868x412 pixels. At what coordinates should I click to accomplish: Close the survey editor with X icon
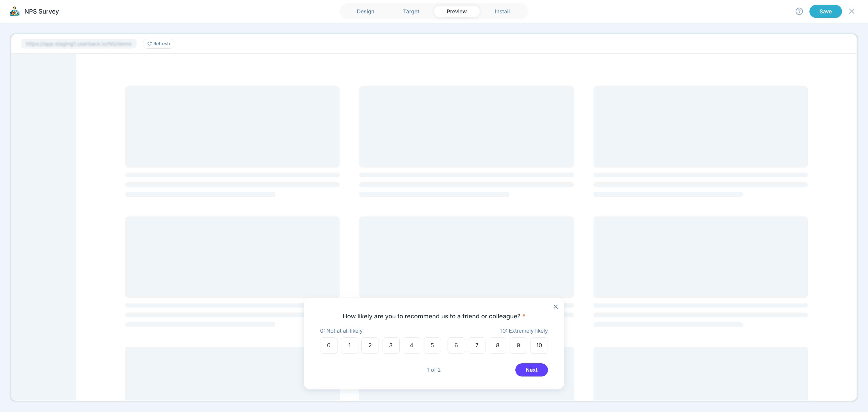[851, 12]
